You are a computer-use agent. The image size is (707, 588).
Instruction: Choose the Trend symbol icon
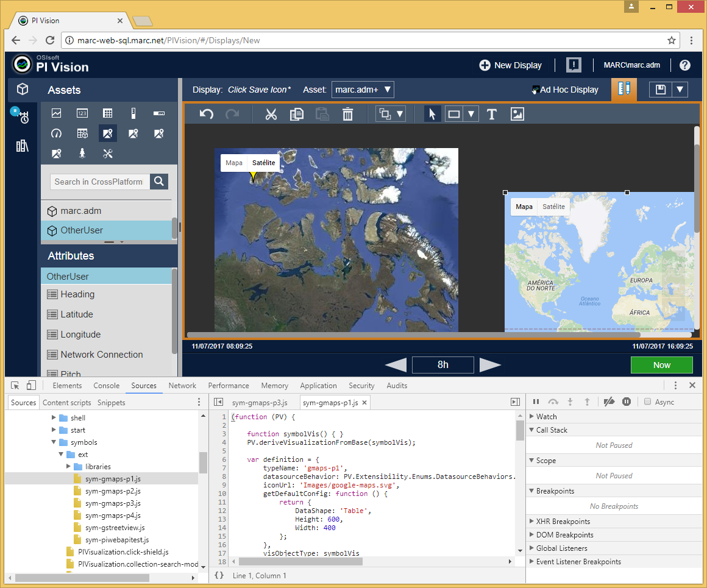(x=56, y=113)
